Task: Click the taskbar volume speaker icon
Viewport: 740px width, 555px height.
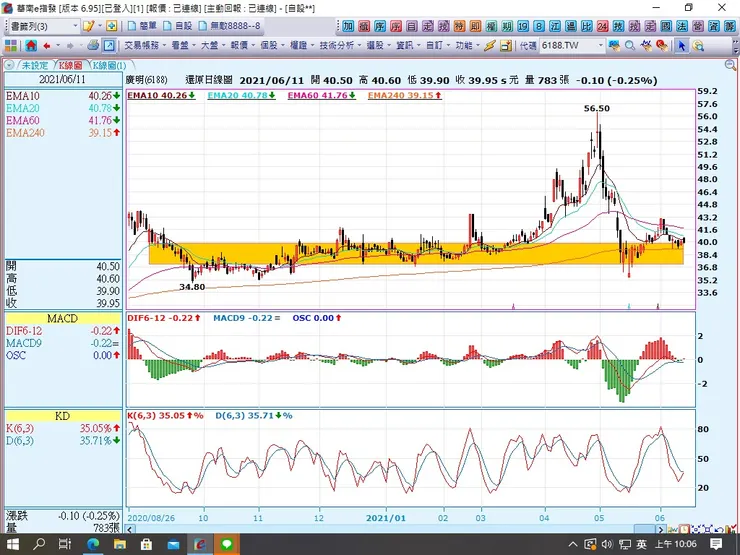Action: click(607, 545)
